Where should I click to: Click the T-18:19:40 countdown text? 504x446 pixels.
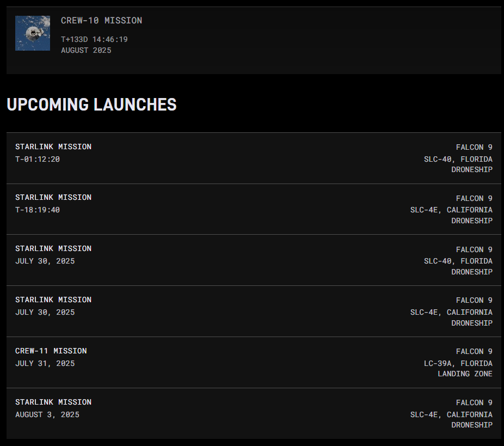click(x=38, y=210)
